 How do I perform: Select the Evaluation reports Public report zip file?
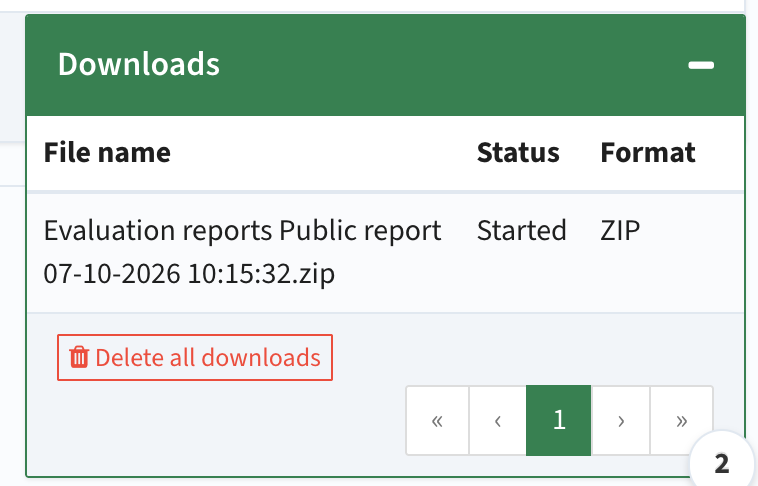pyautogui.click(x=242, y=252)
